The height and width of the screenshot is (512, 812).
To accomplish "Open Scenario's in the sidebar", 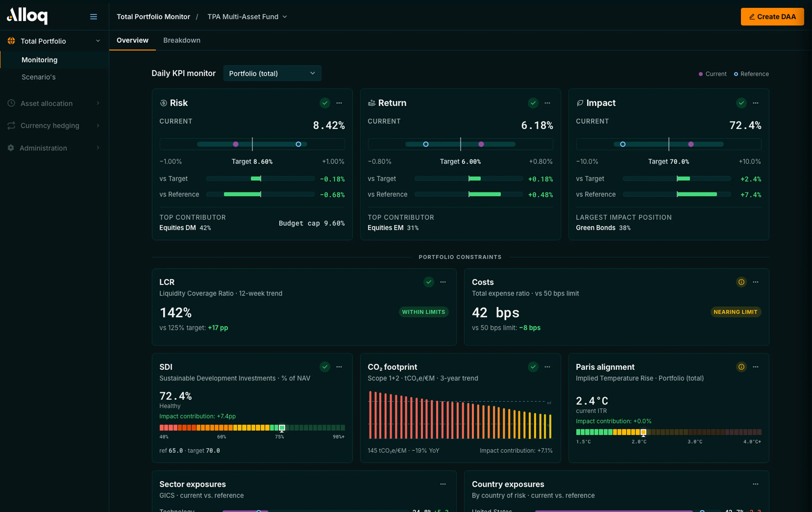I will coord(38,77).
